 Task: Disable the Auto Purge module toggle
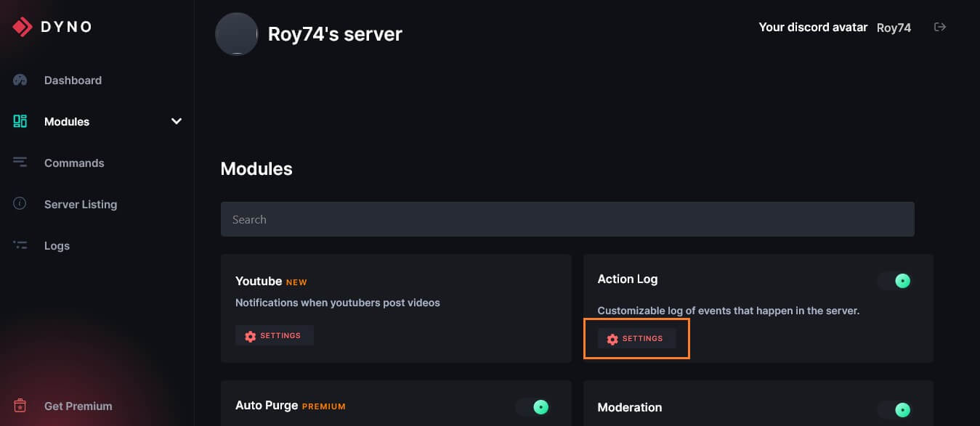click(x=532, y=407)
